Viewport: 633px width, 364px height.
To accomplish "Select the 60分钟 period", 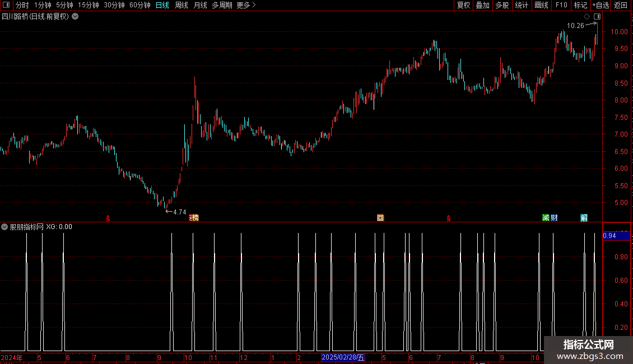I will tap(140, 5).
